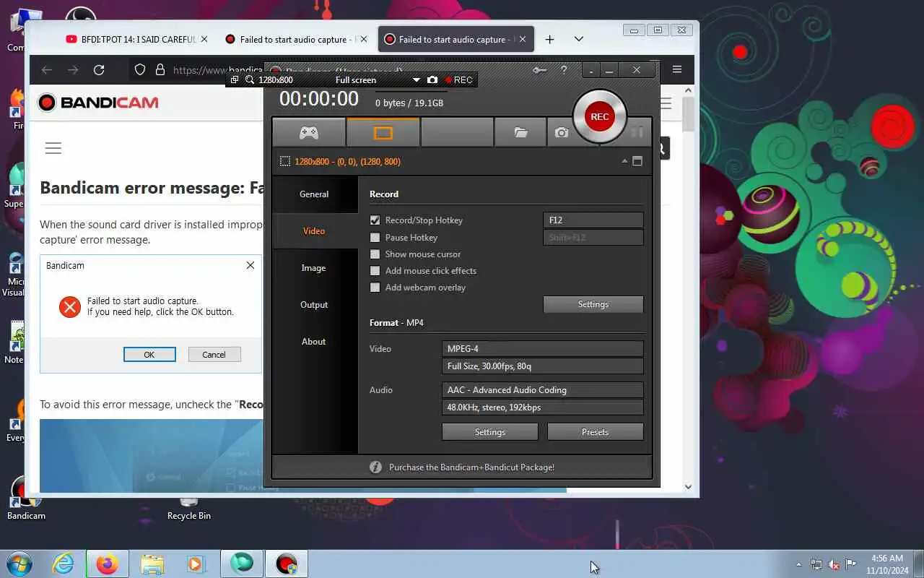The image size is (924, 578).
Task: Click the Bandicam logo on the webpage
Action: [98, 103]
